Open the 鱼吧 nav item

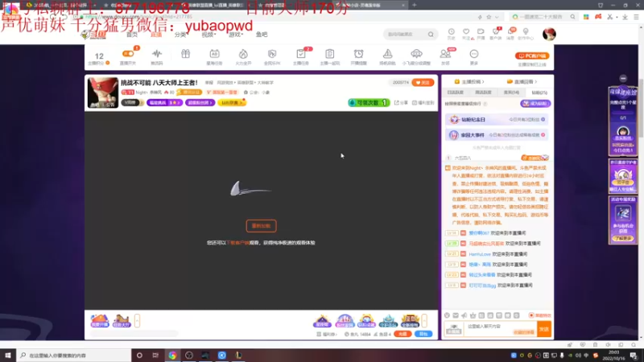pos(262,35)
